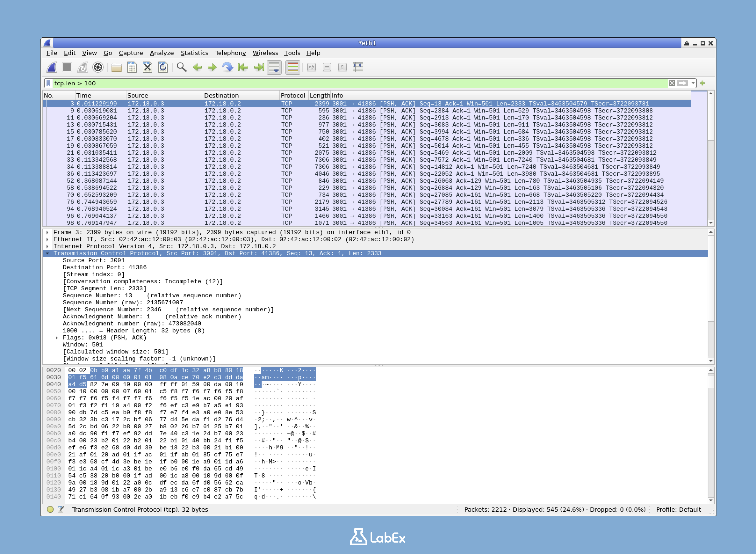Start a new live capture with the shark fin icon
This screenshot has height=554, width=756.
(x=52, y=67)
